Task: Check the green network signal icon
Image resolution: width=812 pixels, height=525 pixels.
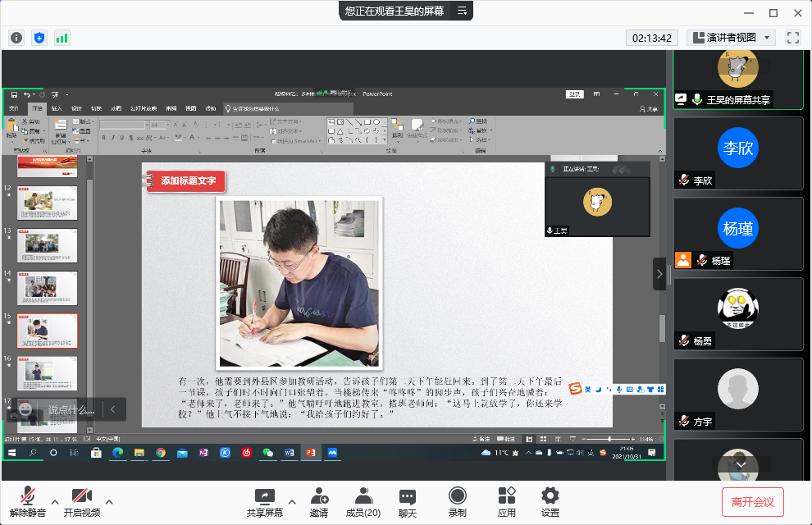Action: [x=62, y=38]
